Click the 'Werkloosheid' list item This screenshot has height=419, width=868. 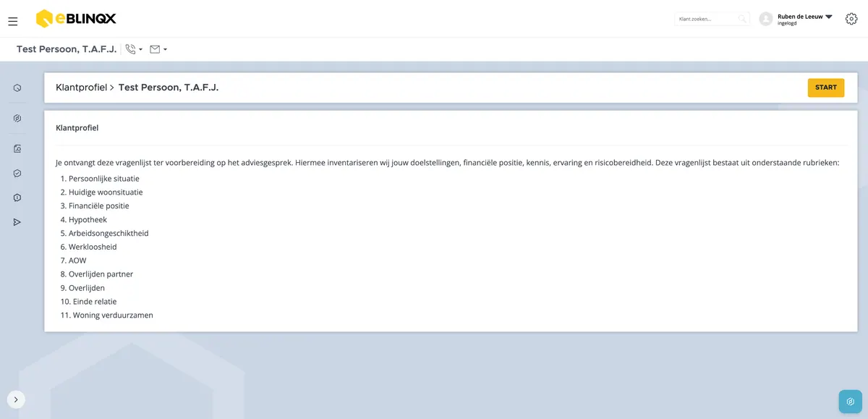coord(93,247)
